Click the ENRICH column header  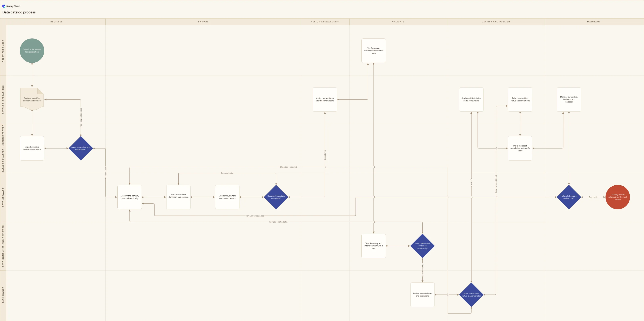coord(203,22)
